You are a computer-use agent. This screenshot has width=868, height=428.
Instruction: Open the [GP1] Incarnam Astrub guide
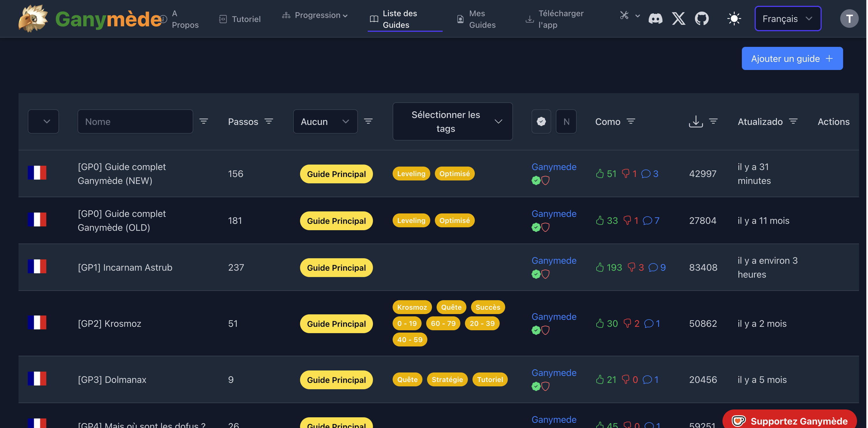coord(125,267)
